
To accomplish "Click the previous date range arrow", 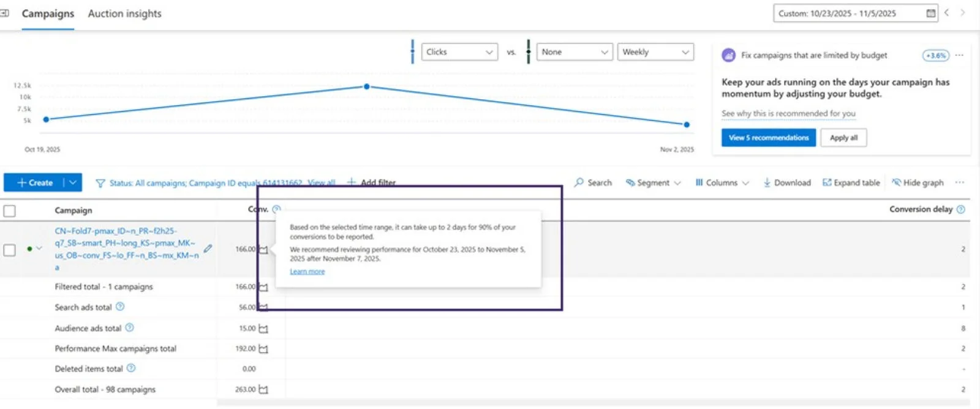I will click(x=946, y=13).
